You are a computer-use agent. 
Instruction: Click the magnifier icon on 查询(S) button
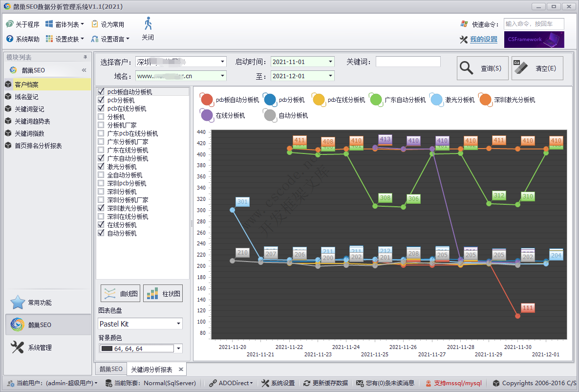[466, 68]
